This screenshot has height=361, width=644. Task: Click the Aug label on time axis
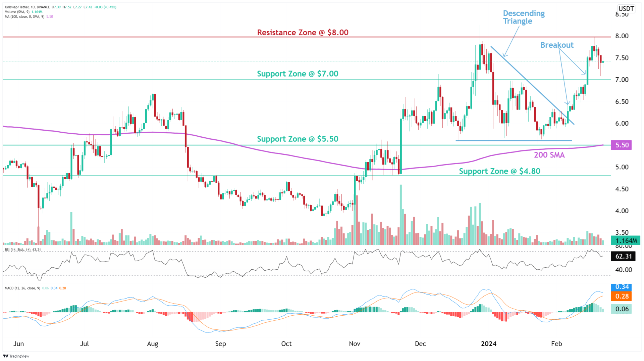(x=153, y=344)
